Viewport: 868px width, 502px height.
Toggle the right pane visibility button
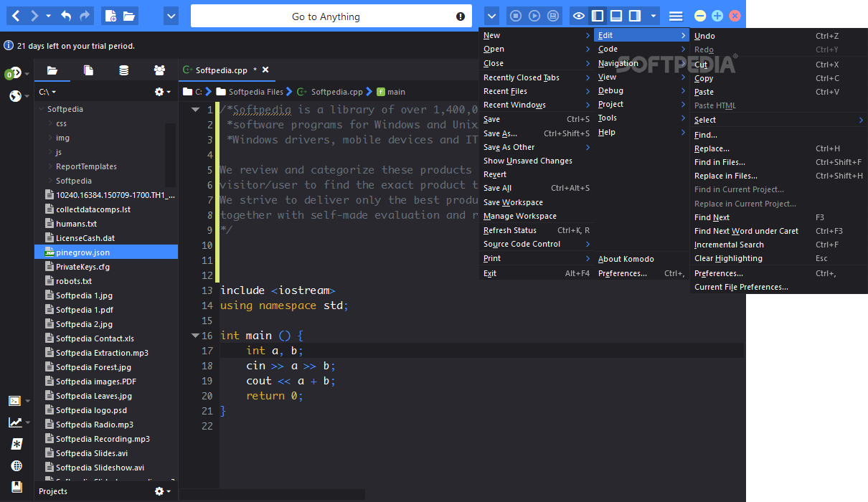point(635,16)
